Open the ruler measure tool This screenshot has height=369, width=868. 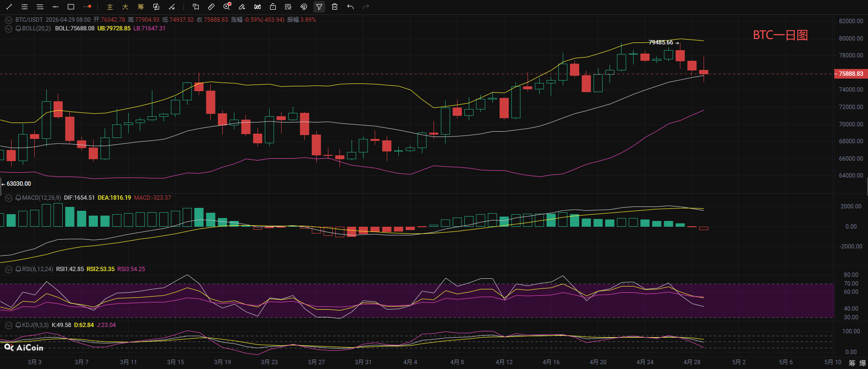tap(211, 7)
